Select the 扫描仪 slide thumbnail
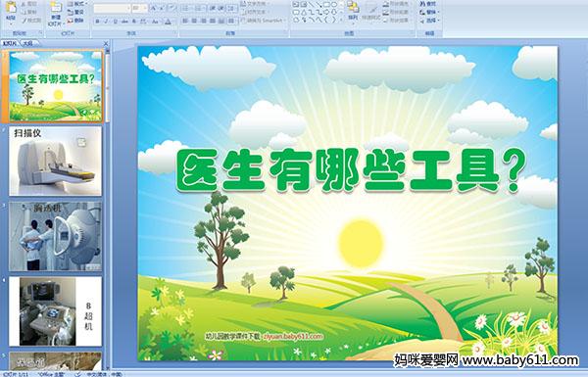588x377 pixels. point(55,161)
